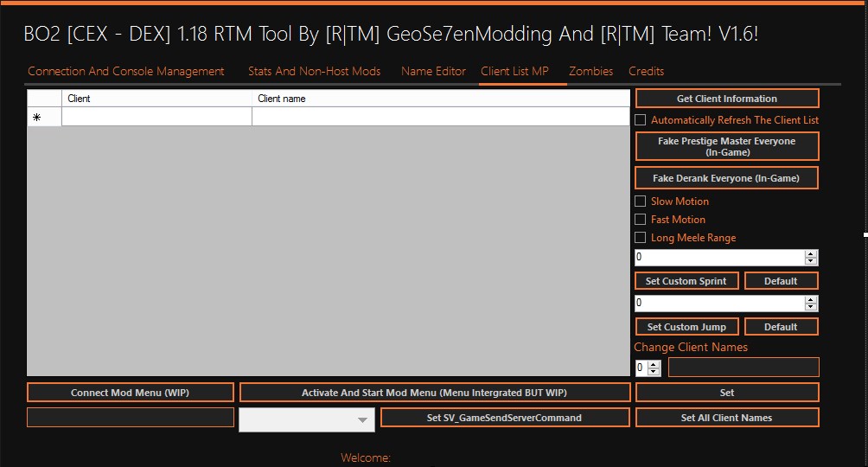Click the Client name column header
Image resolution: width=868 pixels, height=467 pixels.
coord(441,99)
